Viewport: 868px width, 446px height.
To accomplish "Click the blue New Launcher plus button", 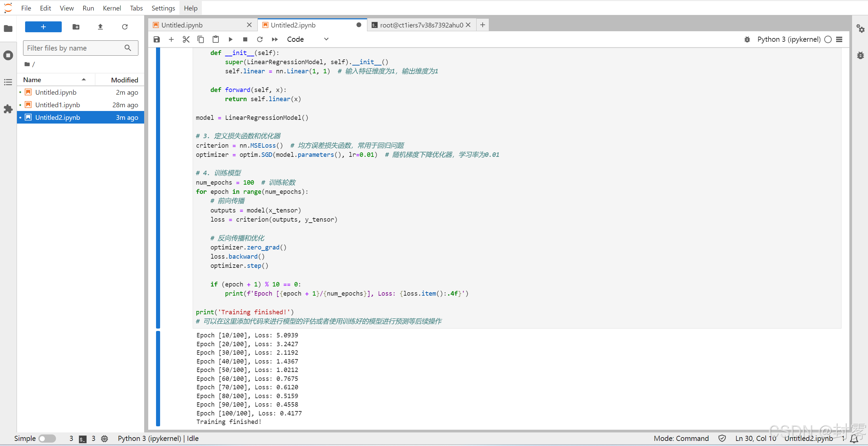I will pyautogui.click(x=43, y=27).
